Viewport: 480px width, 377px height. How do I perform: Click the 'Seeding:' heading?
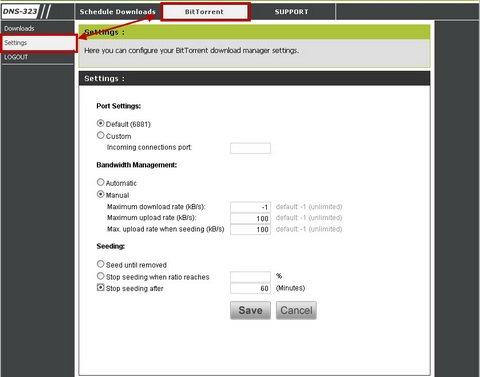tap(111, 246)
